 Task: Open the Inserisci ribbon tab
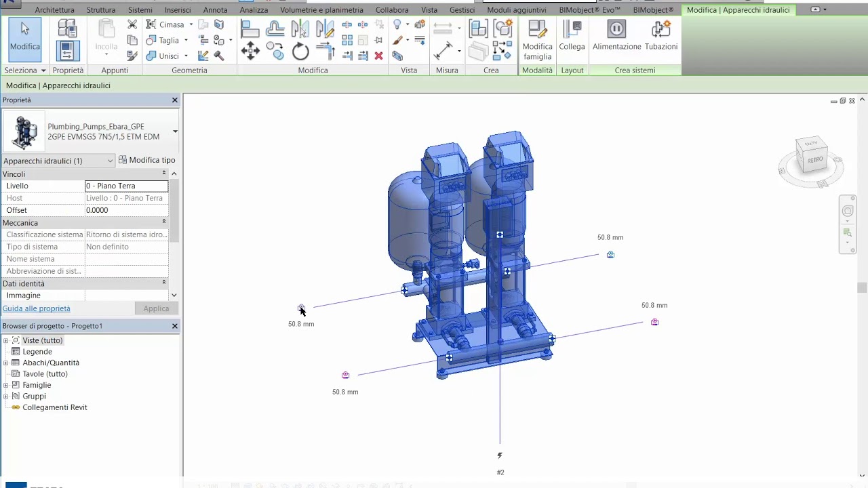pos(178,10)
